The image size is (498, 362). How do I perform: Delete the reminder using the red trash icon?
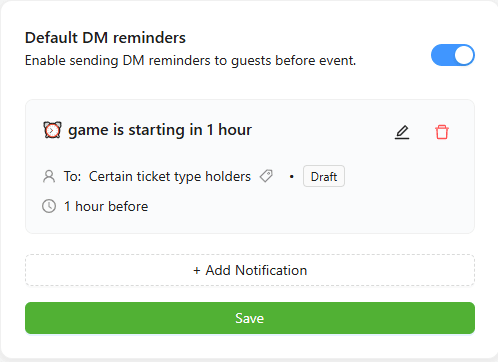click(442, 132)
